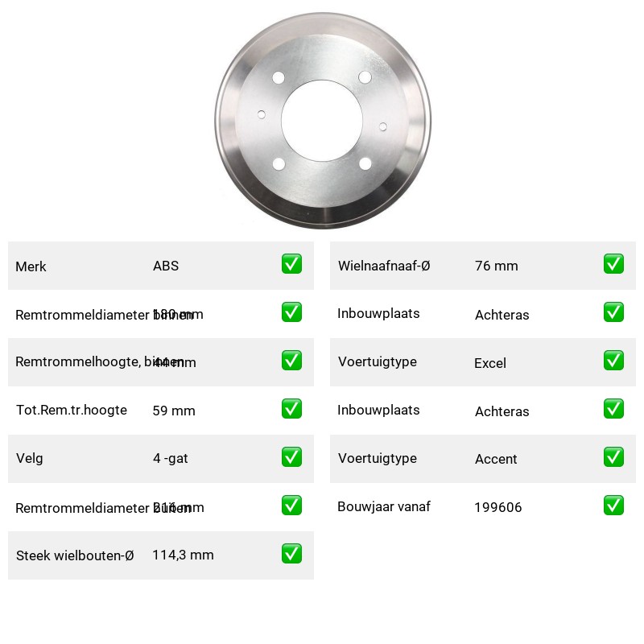Click the checkmark for Steek wielbouten-Ø row
This screenshot has height=644, width=644.
pyautogui.click(x=291, y=554)
